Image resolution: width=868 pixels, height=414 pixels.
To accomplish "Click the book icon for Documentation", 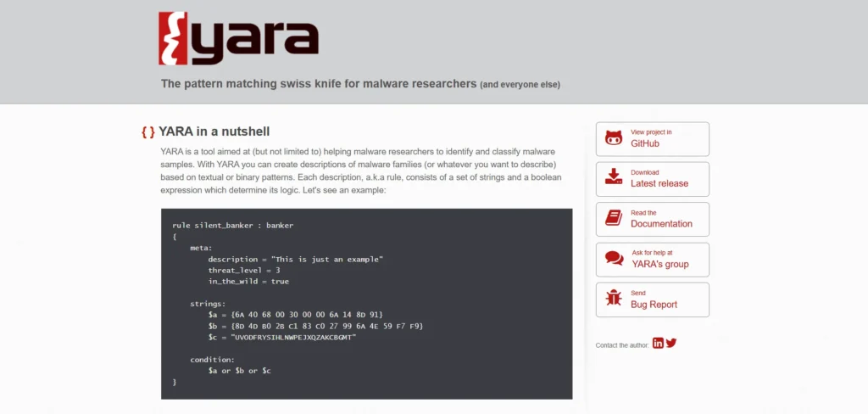I will 614,218.
